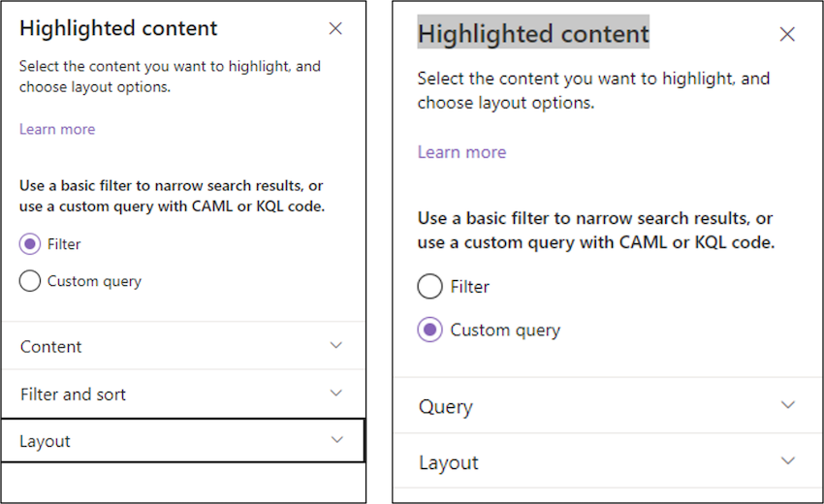The width and height of the screenshot is (824, 504).
Task: Select the unselected Custom query radio option
Action: tap(30, 281)
